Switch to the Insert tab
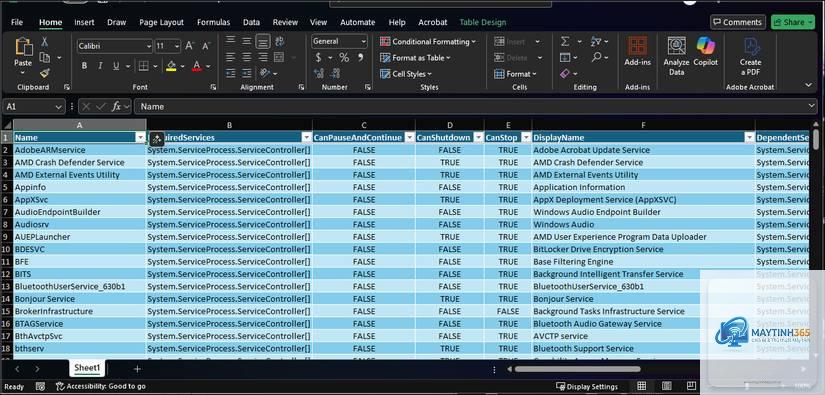This screenshot has height=395, width=825. click(84, 22)
